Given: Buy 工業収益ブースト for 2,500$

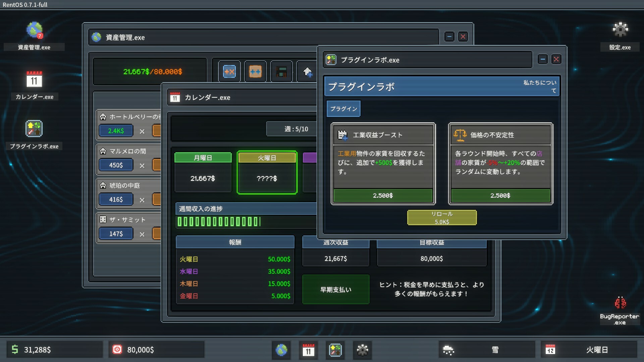Looking at the screenshot, I should point(383,195).
